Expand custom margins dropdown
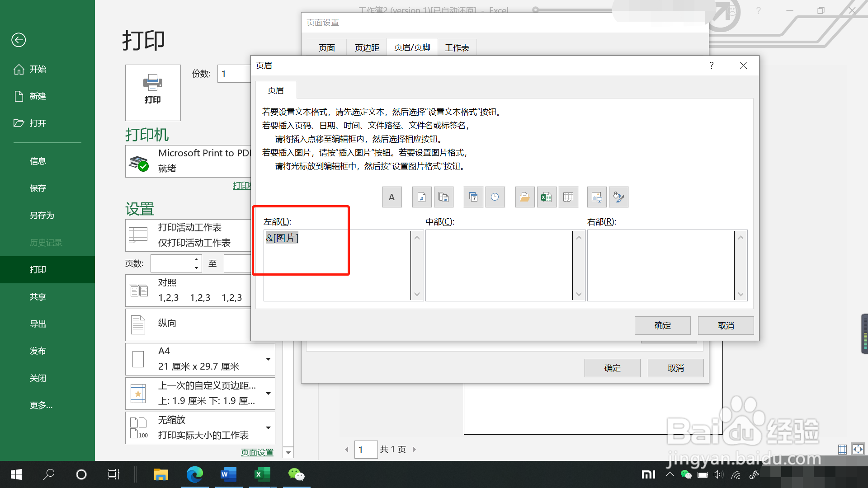The width and height of the screenshot is (868, 488). pos(268,394)
